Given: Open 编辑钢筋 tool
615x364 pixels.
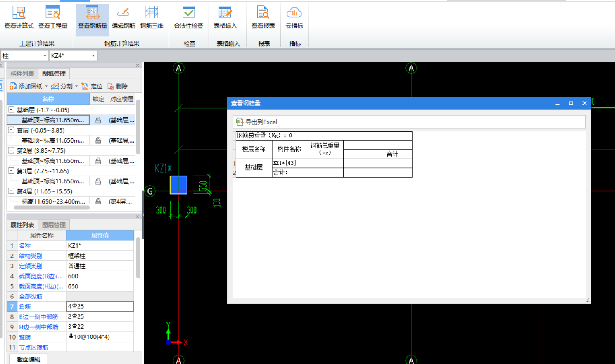Looking at the screenshot, I should pyautogui.click(x=123, y=17).
